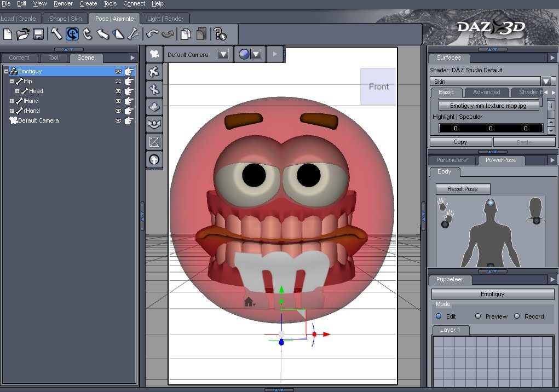Expand the Head node in the Scene tree
Image resolution: width=559 pixels, height=392 pixels.
coord(18,91)
